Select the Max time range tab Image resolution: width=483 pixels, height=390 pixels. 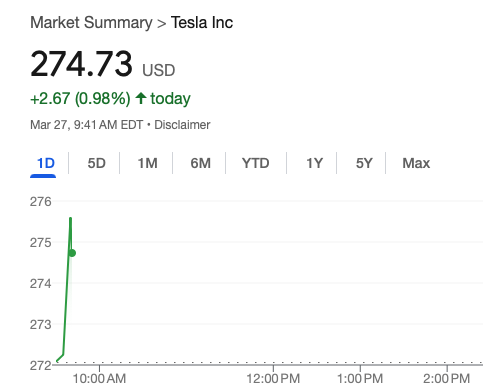416,163
